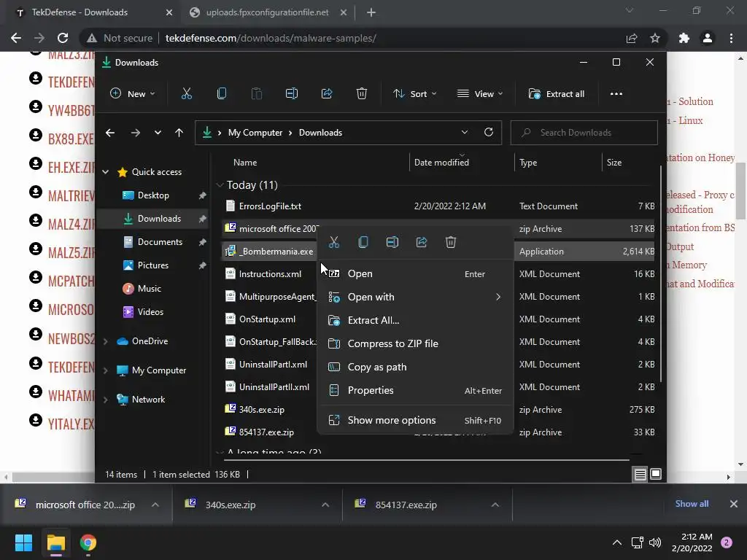Viewport: 747px width, 560px height.
Task: Open the See more ellipsis in toolbar
Action: (616, 94)
